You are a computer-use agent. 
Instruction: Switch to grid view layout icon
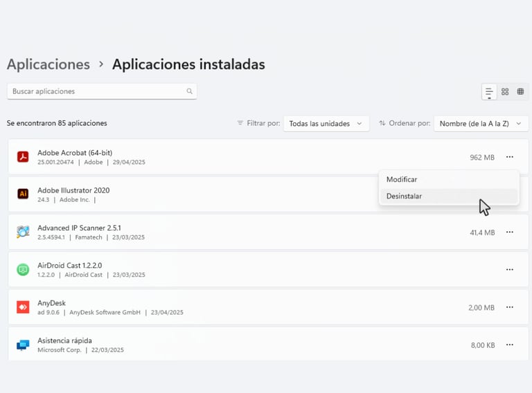[505, 91]
